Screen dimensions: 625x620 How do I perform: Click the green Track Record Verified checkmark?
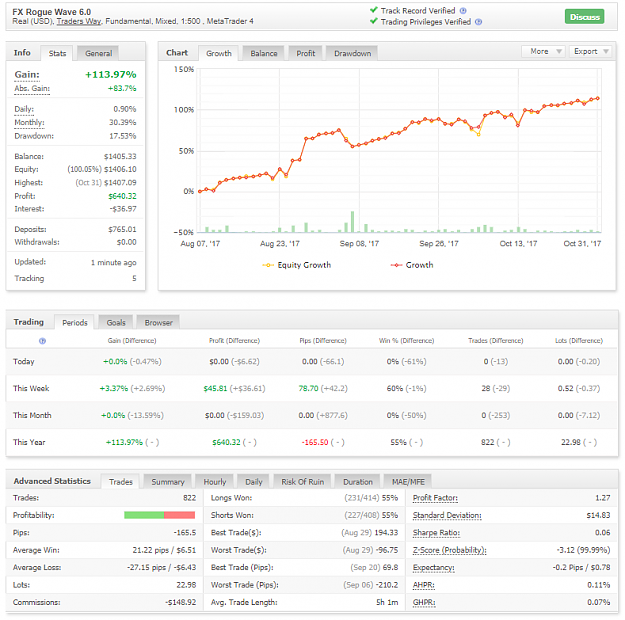pyautogui.click(x=373, y=10)
